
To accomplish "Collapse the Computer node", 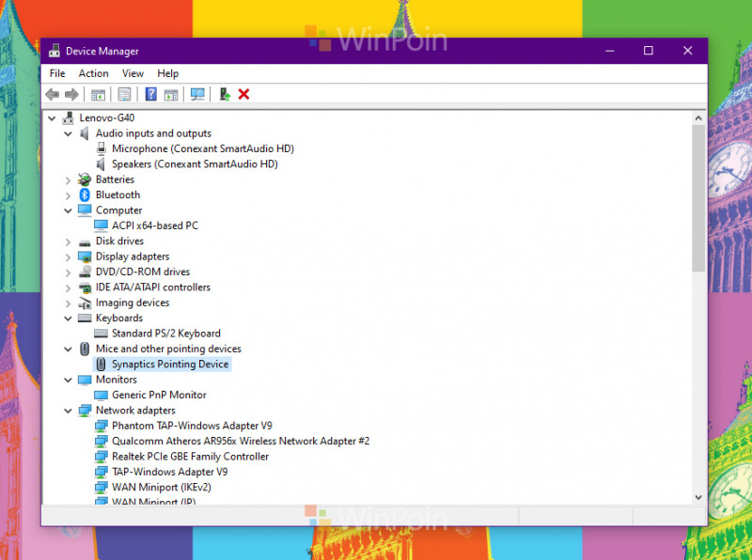I will (68, 210).
